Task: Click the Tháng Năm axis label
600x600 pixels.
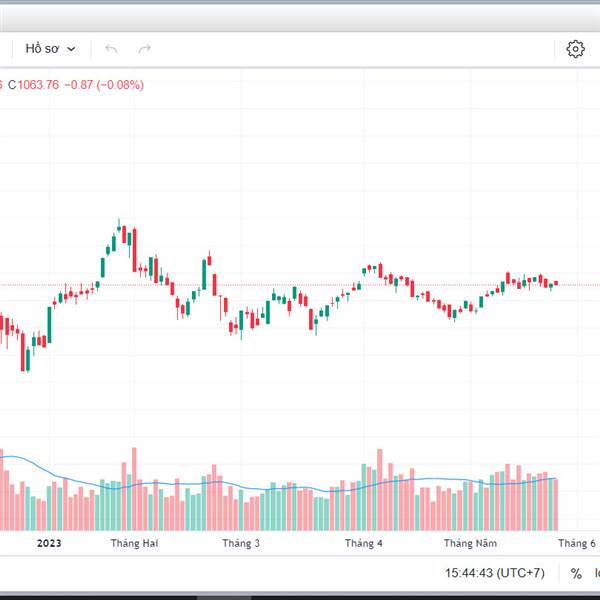Action: [471, 543]
